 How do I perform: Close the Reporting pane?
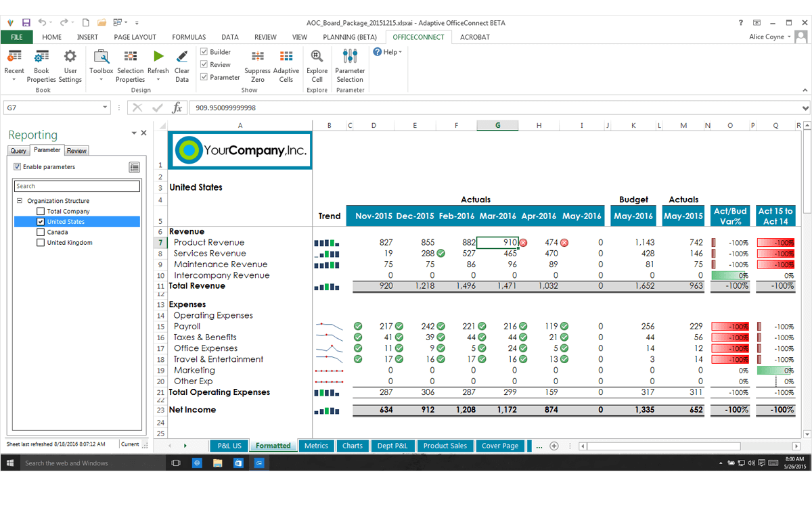pyautogui.click(x=143, y=133)
